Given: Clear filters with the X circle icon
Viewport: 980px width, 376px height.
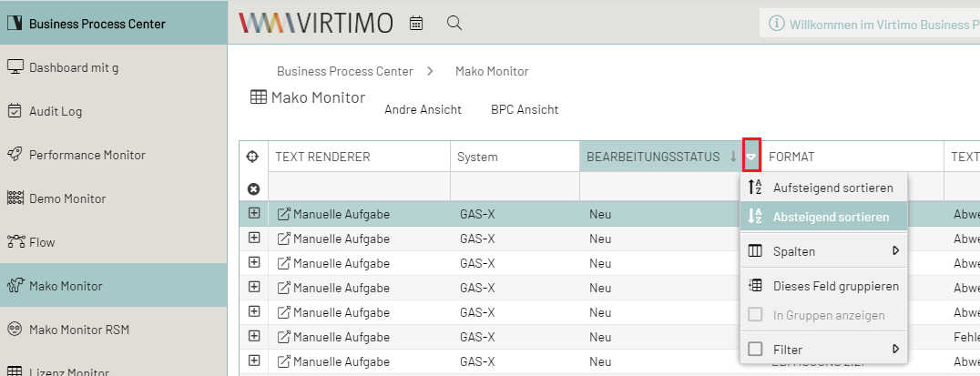Looking at the screenshot, I should coord(254,188).
